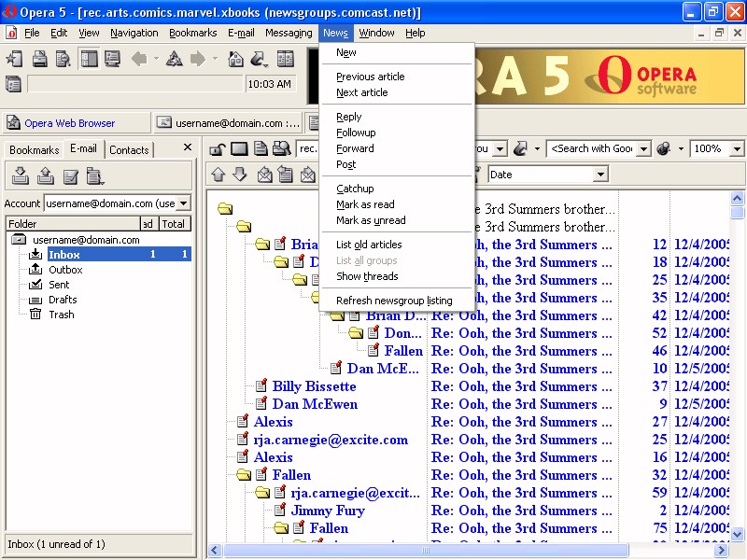This screenshot has width=747, height=560.
Task: Open the Messaging menu
Action: click(289, 33)
